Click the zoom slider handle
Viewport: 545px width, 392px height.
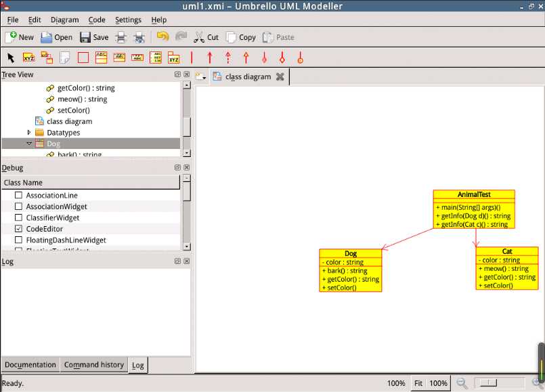coord(488,383)
